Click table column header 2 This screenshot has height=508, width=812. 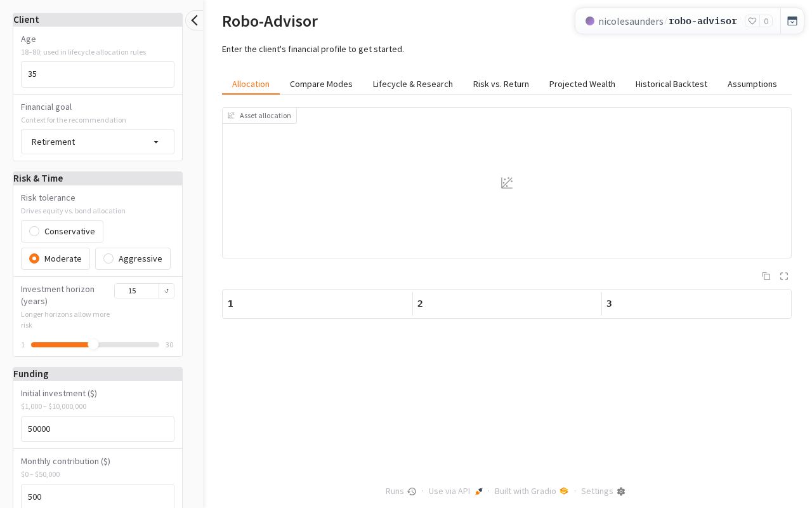(x=507, y=304)
